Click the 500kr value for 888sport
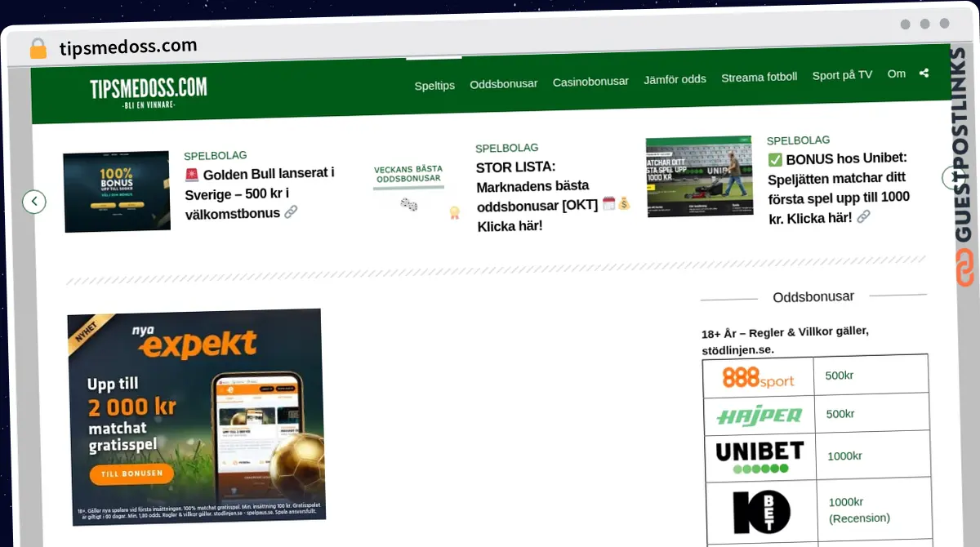Screen dimensions: 980x547 pyautogui.click(x=840, y=376)
